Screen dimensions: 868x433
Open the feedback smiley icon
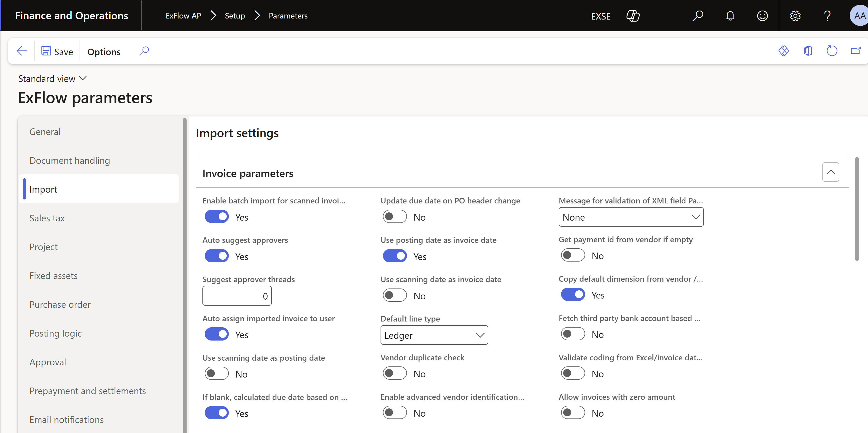pyautogui.click(x=762, y=16)
